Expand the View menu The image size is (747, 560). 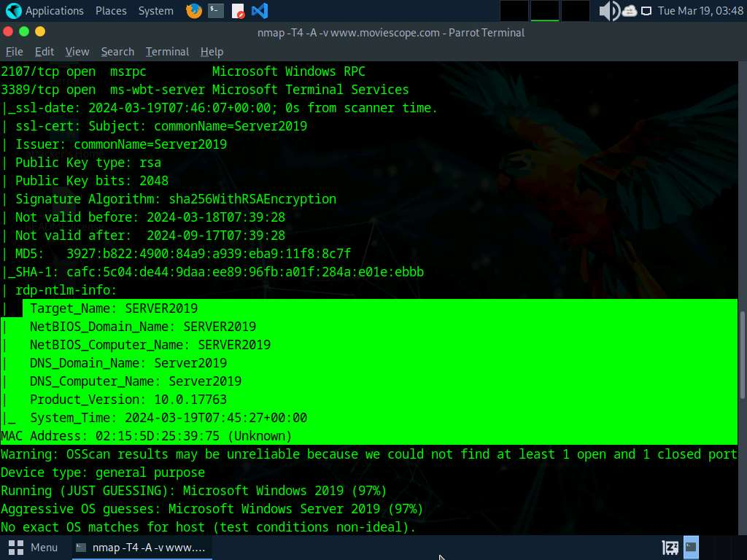point(77,52)
